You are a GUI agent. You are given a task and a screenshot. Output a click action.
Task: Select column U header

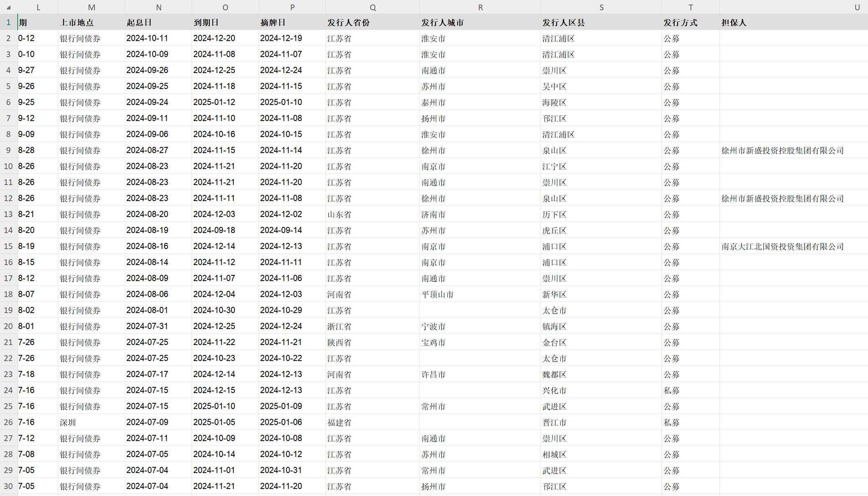[x=857, y=7]
